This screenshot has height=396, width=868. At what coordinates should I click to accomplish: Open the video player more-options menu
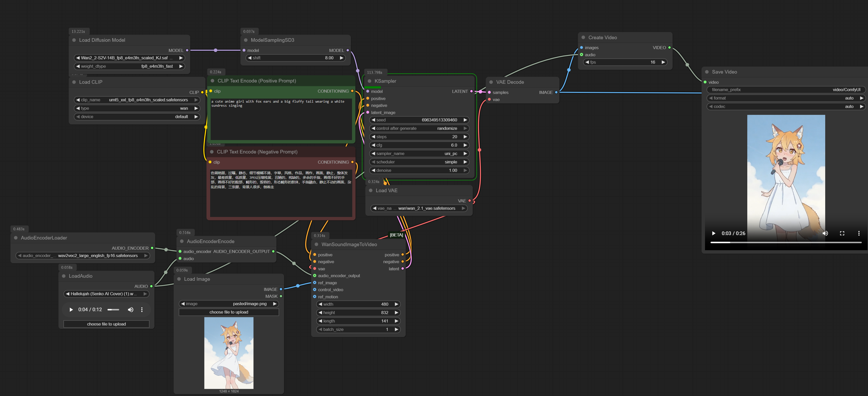tap(859, 233)
